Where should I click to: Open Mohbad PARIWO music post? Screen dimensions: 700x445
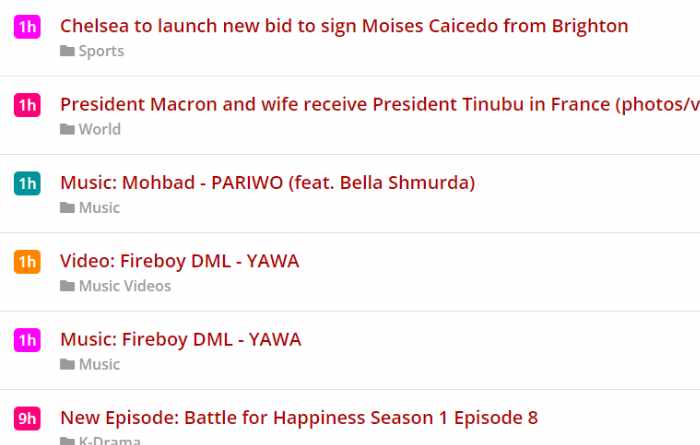click(x=267, y=183)
